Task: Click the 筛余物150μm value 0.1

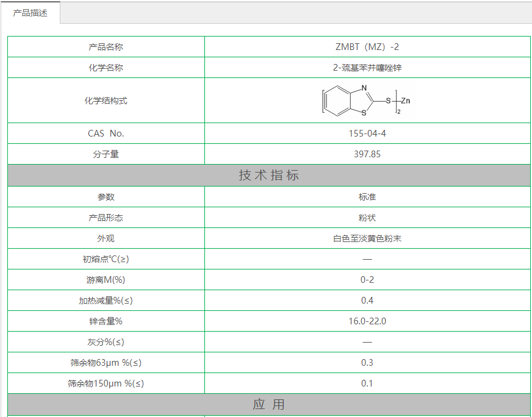Action: pyautogui.click(x=367, y=383)
